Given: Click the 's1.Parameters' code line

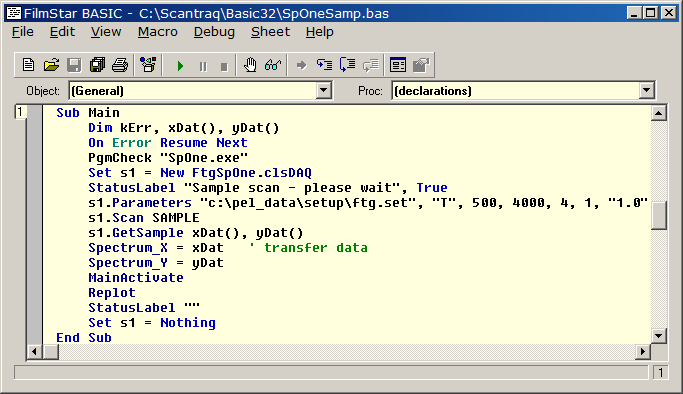Looking at the screenshot, I should point(368,203).
